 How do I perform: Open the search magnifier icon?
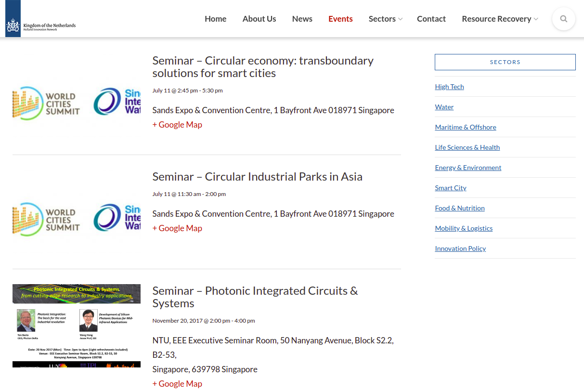coord(564,19)
